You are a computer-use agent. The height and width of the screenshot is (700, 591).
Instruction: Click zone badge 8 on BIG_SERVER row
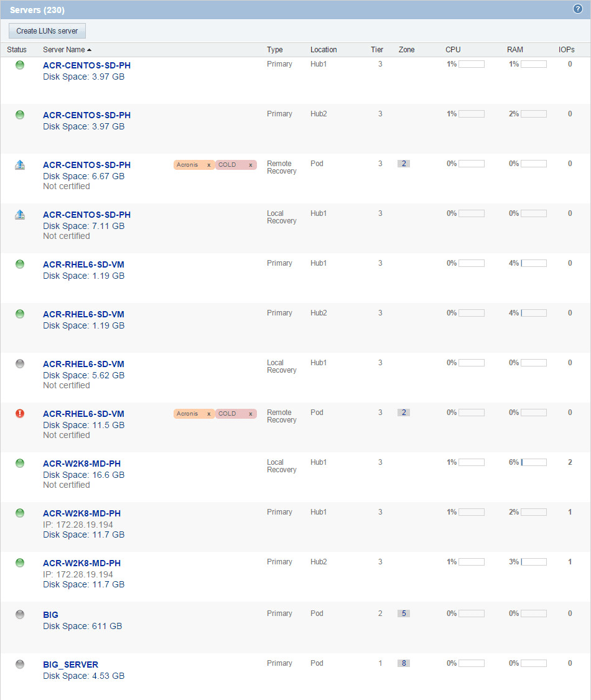[x=404, y=663]
